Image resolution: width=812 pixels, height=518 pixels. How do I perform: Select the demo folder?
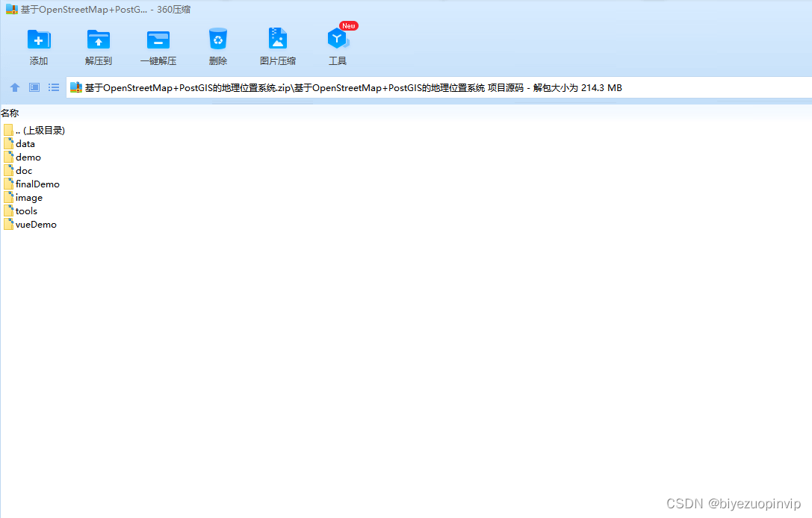22,157
